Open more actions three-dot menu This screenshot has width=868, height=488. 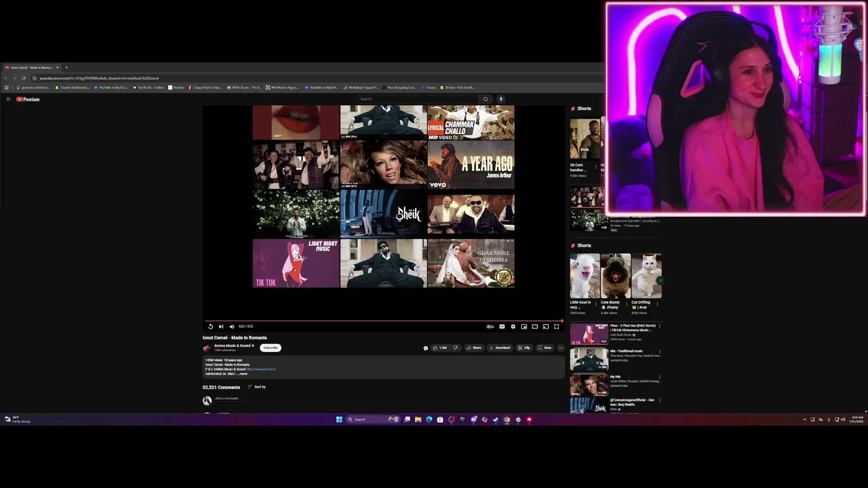[x=560, y=348]
